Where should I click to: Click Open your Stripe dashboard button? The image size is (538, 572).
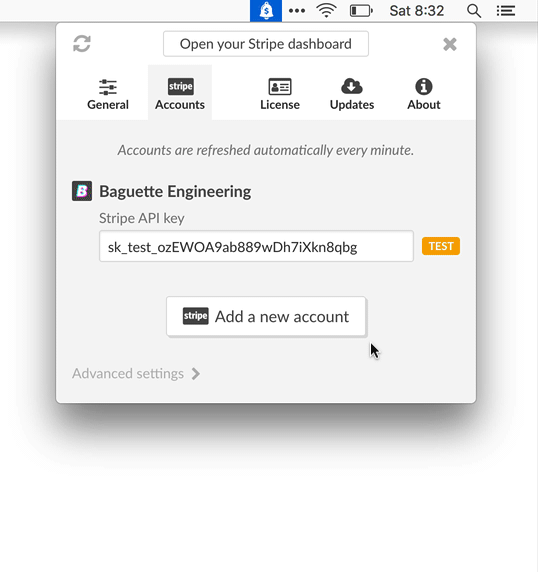coord(266,44)
